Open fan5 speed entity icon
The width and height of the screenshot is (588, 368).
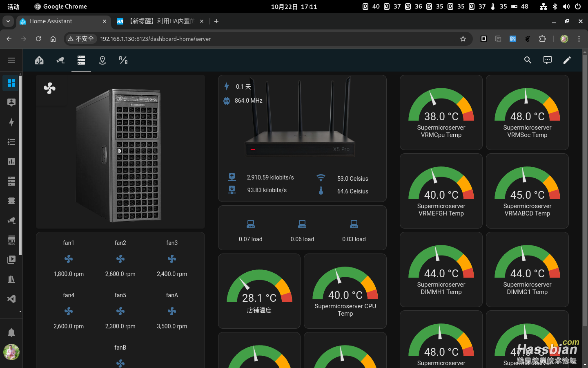120,311
